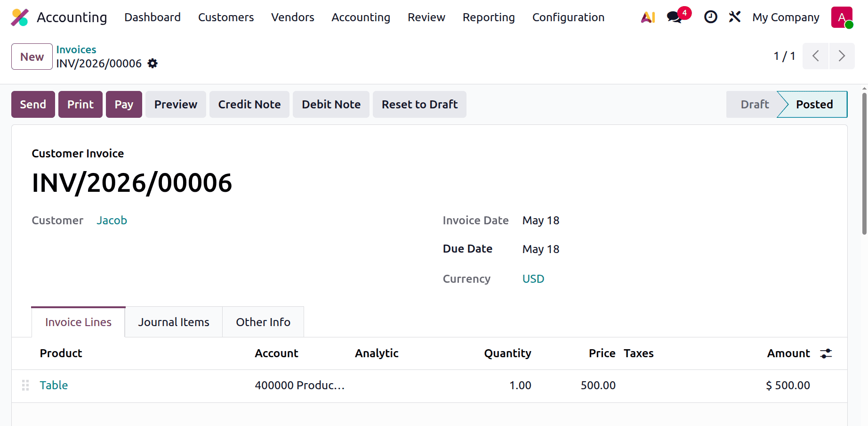
Task: Open the Accounting menu item
Action: coord(361,17)
